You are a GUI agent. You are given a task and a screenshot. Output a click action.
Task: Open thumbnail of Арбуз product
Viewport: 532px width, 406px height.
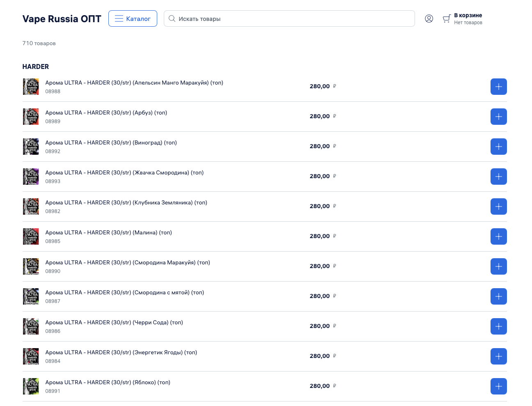point(31,117)
